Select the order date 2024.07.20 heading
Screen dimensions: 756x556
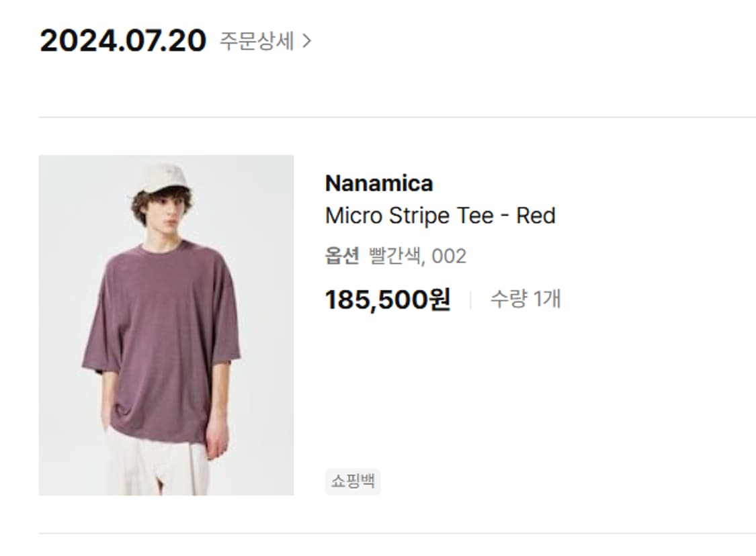123,42
